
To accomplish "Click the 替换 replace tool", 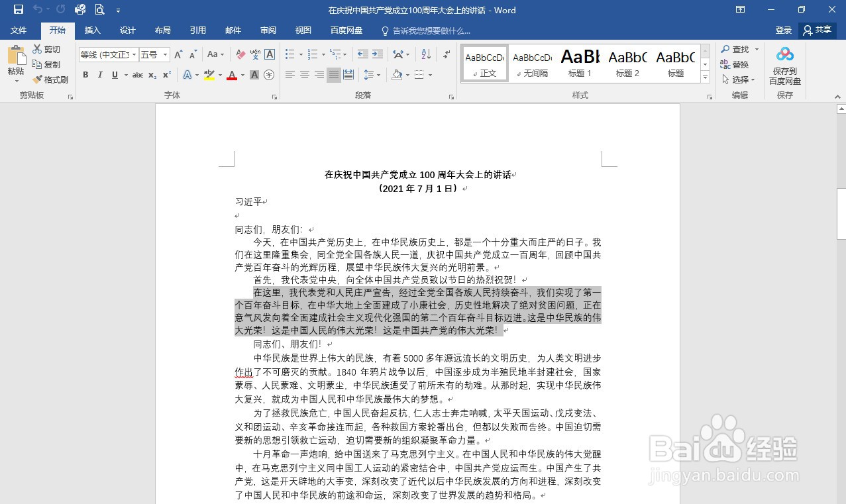I will [x=735, y=64].
